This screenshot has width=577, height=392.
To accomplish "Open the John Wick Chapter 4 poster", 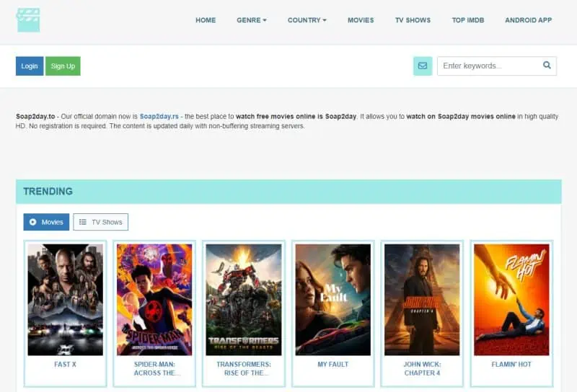I will click(x=422, y=300).
